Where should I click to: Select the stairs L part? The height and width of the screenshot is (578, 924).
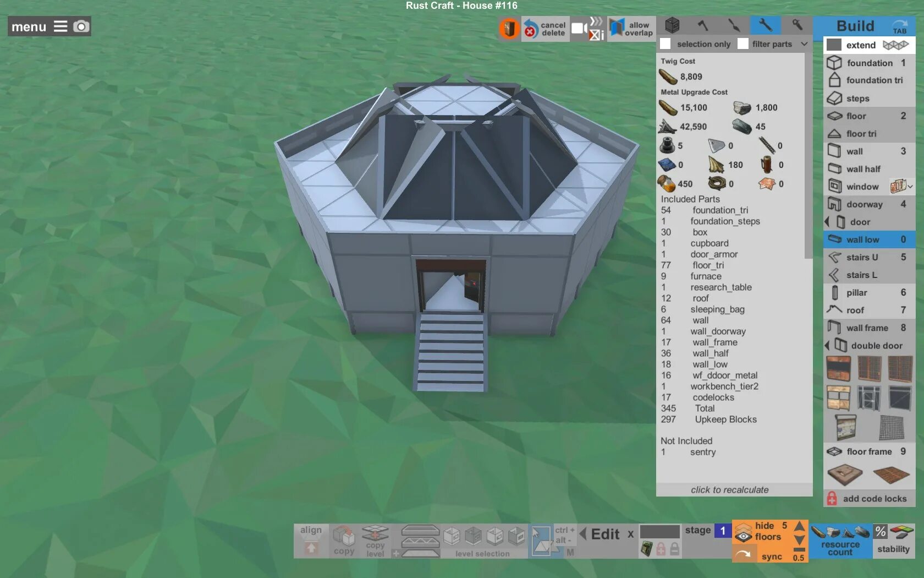[x=870, y=275]
